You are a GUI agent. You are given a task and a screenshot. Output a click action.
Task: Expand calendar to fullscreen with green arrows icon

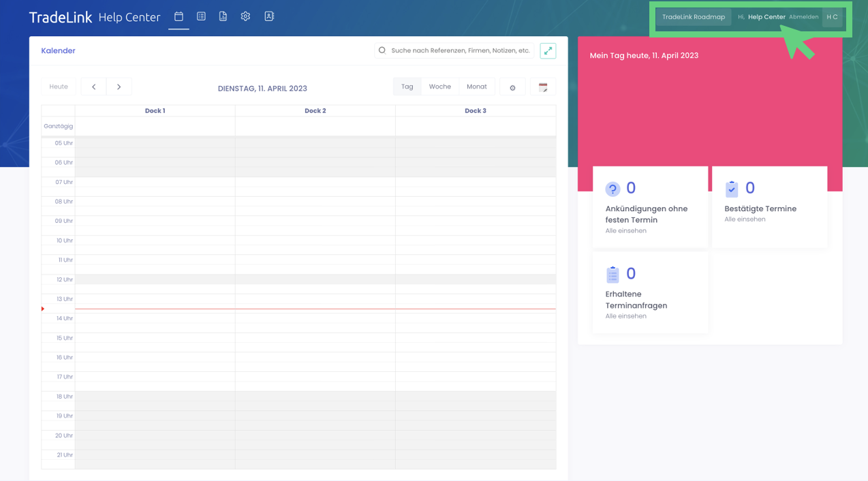pos(548,50)
